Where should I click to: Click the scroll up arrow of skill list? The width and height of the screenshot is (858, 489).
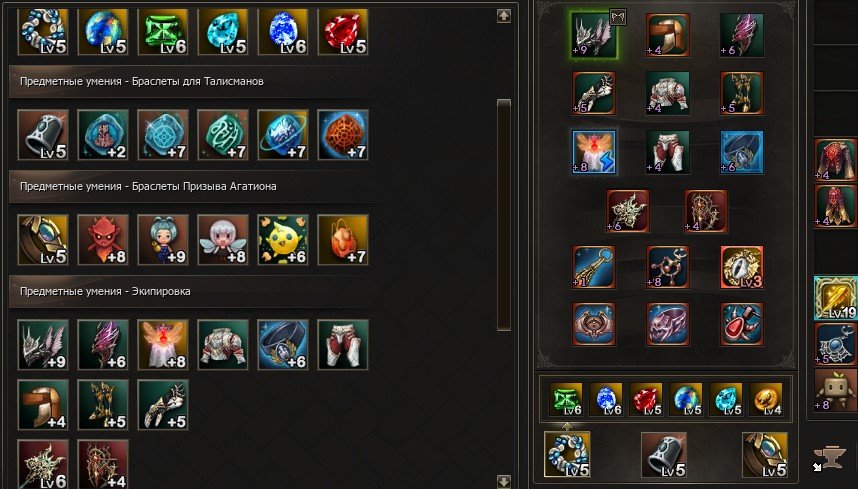coord(503,15)
